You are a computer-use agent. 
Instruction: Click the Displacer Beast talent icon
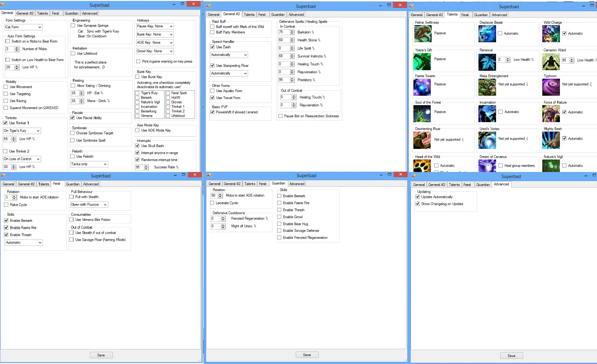pos(487,33)
